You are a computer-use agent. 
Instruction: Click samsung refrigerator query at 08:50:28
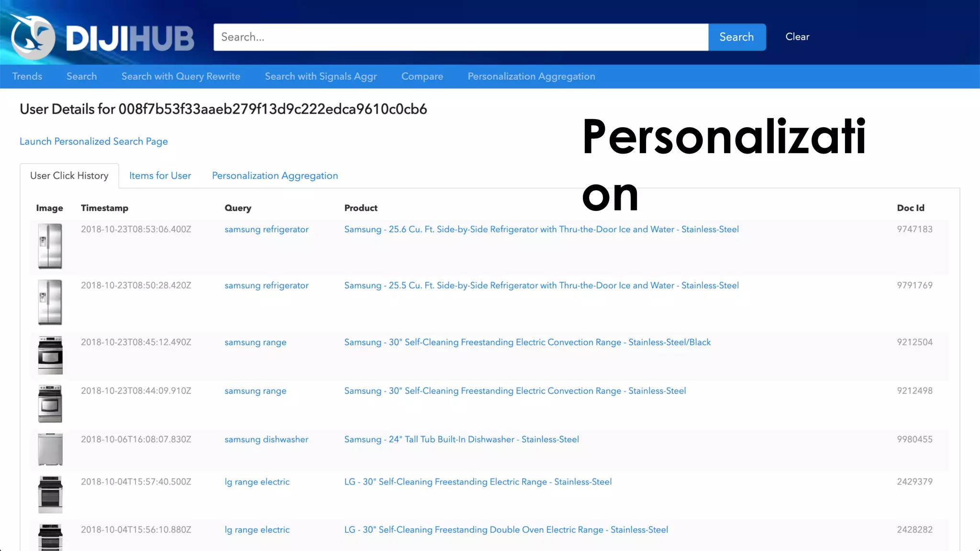(267, 286)
